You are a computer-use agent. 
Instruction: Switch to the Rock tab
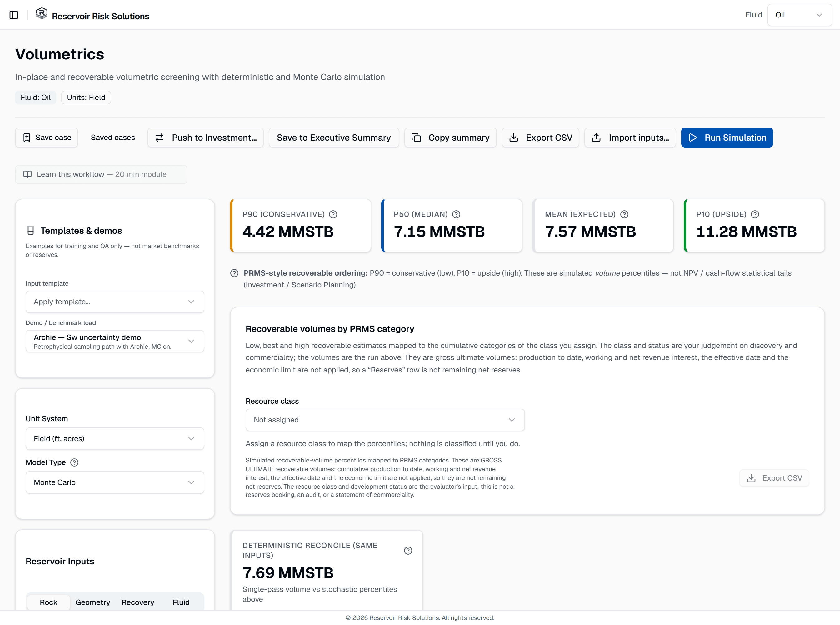(48, 602)
